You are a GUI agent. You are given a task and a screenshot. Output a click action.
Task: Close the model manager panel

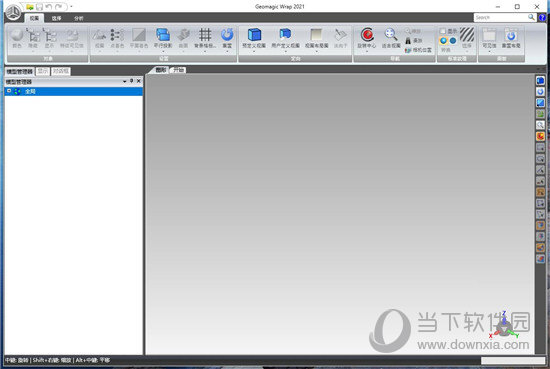pos(139,81)
